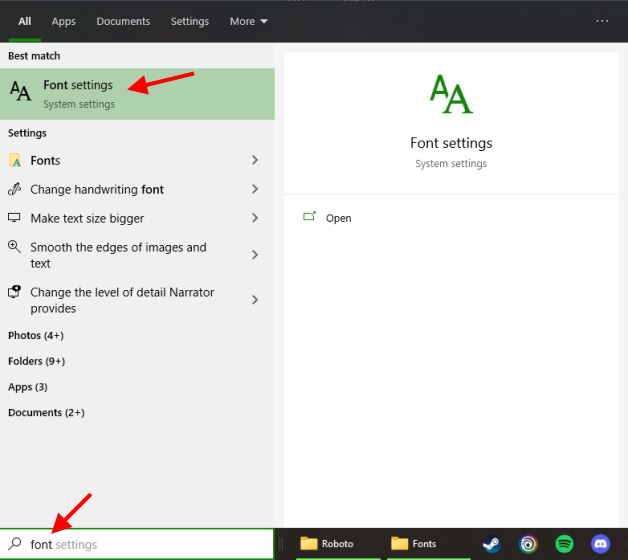Expand the Narrator level of detail chevron
Viewport: 628px width, 560px height.
[255, 300]
